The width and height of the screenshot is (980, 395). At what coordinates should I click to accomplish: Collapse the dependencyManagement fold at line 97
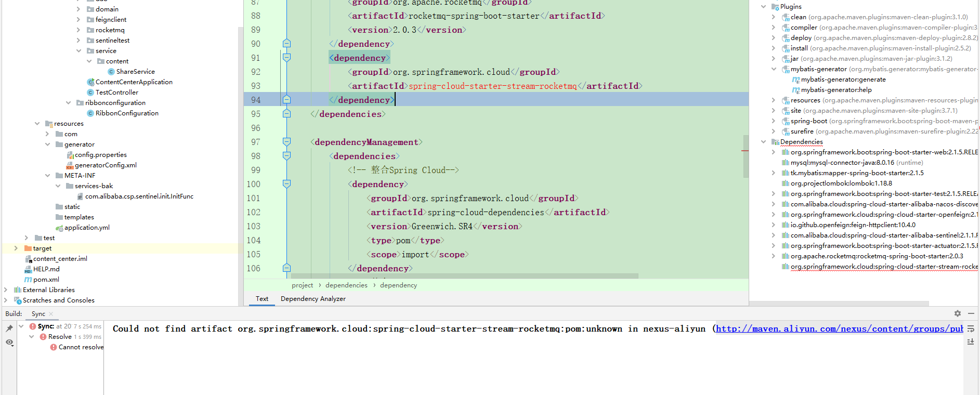[286, 141]
